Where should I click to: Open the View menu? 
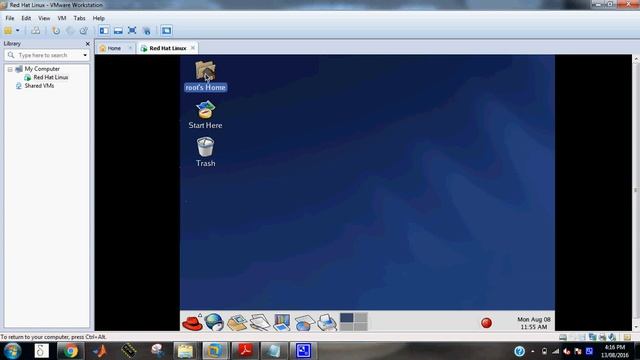coord(44,18)
